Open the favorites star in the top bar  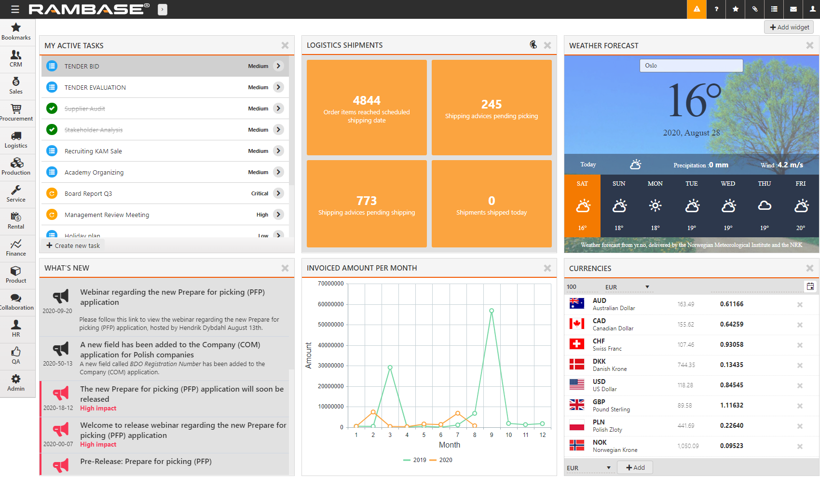click(735, 9)
